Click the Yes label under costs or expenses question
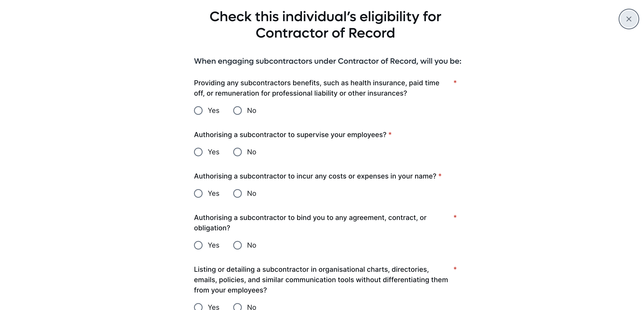 [x=214, y=193]
